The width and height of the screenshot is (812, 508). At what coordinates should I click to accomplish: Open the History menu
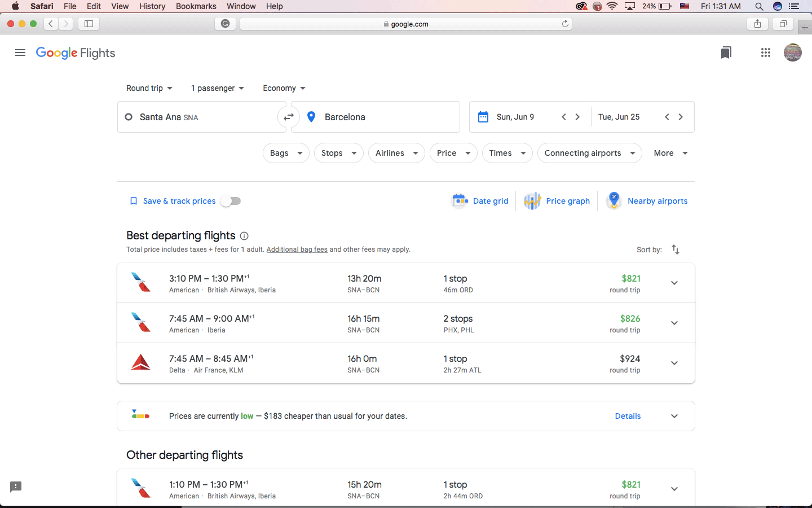coord(152,6)
